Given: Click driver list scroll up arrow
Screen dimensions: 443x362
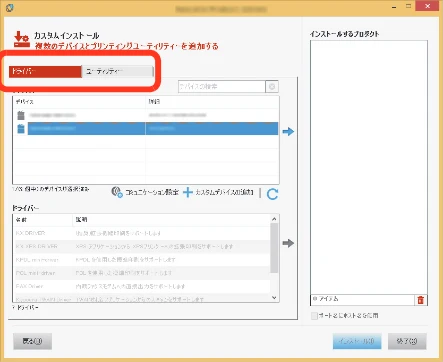Looking at the screenshot, I should pos(274,219).
